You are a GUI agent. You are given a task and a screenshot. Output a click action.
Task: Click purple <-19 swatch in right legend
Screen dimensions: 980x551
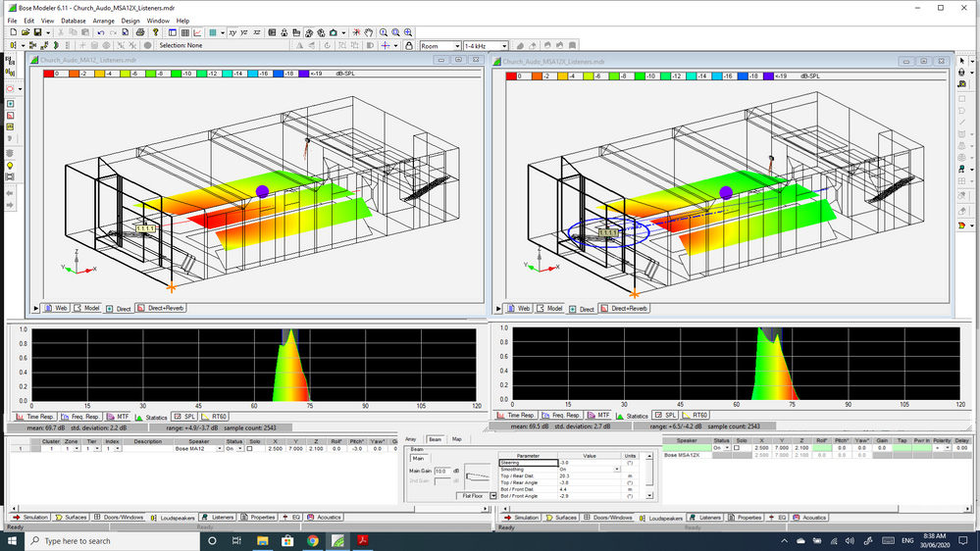point(767,75)
